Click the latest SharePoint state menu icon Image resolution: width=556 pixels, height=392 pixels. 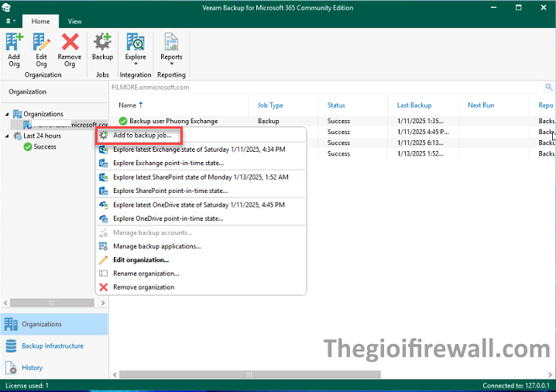click(x=103, y=177)
